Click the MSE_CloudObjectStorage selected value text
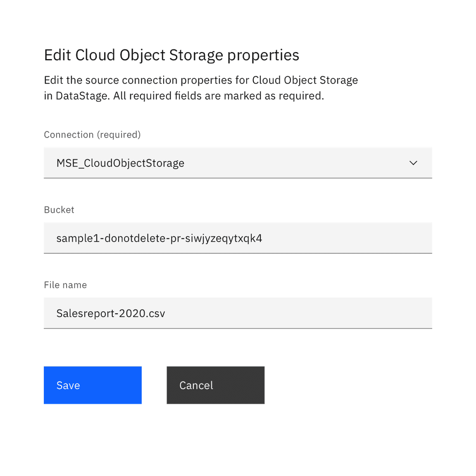The width and height of the screenshot is (476, 476). (x=120, y=163)
